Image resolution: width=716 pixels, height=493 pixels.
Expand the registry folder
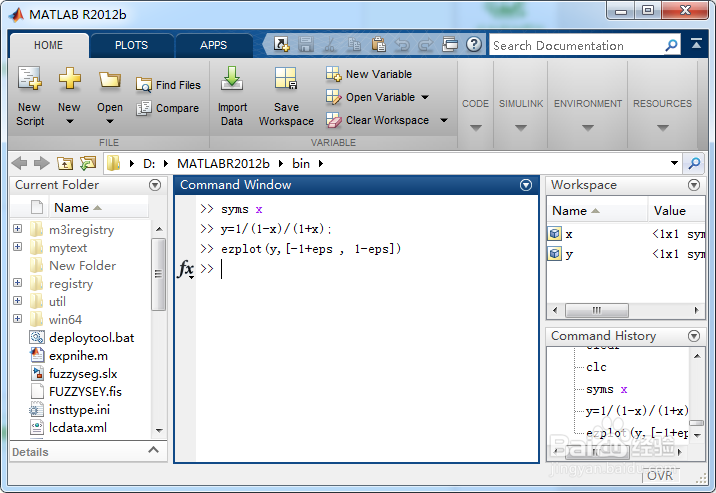18,283
